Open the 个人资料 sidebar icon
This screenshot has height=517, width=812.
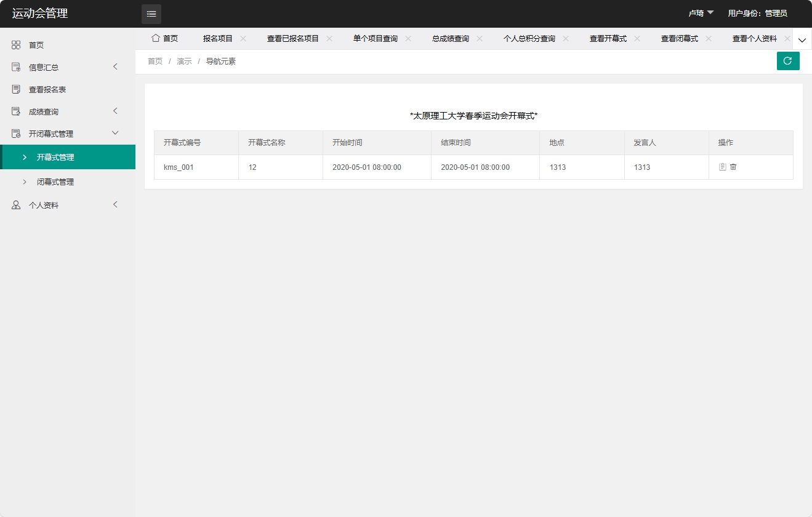point(15,204)
